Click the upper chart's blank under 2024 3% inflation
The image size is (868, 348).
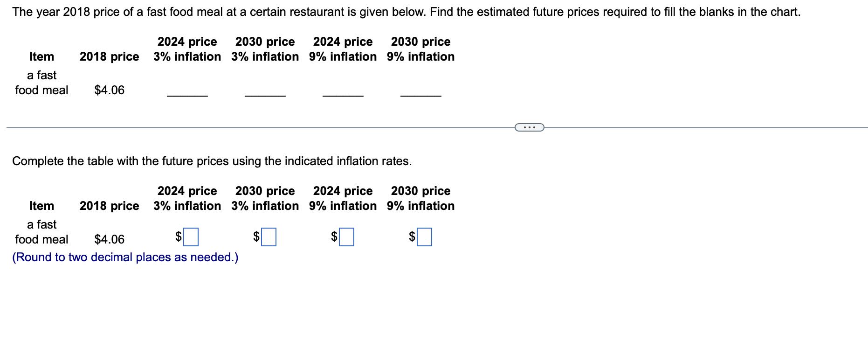187,96
